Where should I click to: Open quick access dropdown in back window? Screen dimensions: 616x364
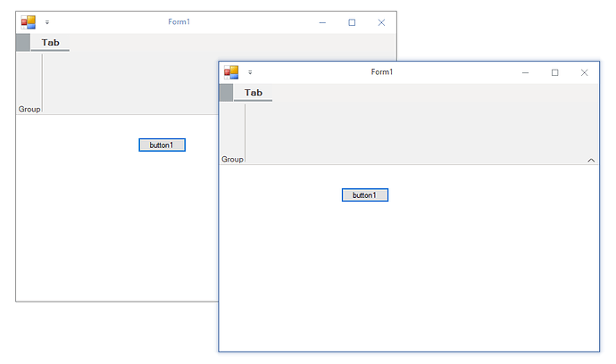47,22
